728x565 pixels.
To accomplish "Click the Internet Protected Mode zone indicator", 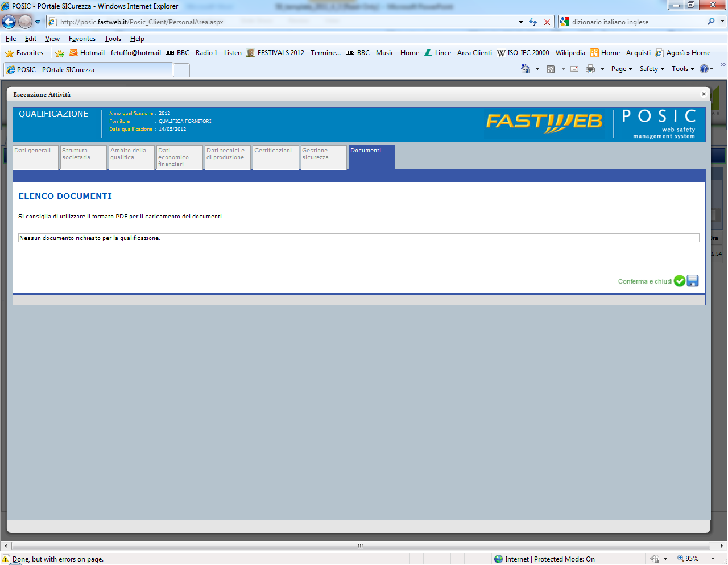I will click(x=544, y=559).
